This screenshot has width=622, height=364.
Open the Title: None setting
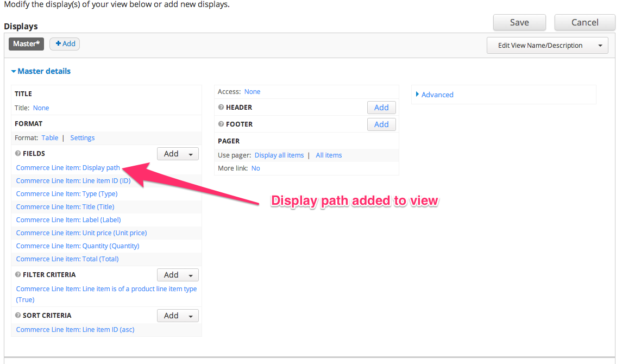pos(41,108)
